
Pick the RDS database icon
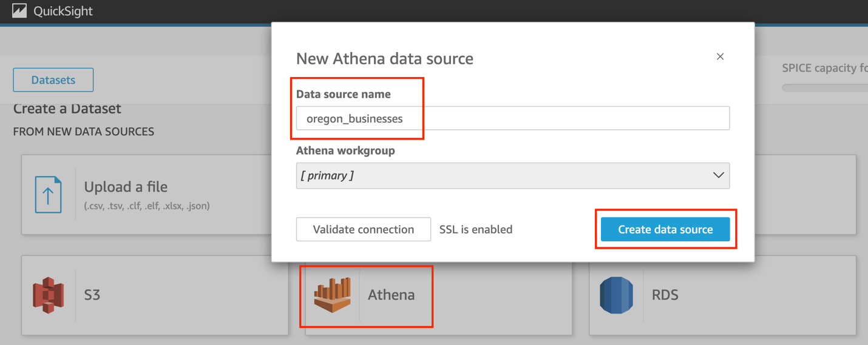coord(616,295)
